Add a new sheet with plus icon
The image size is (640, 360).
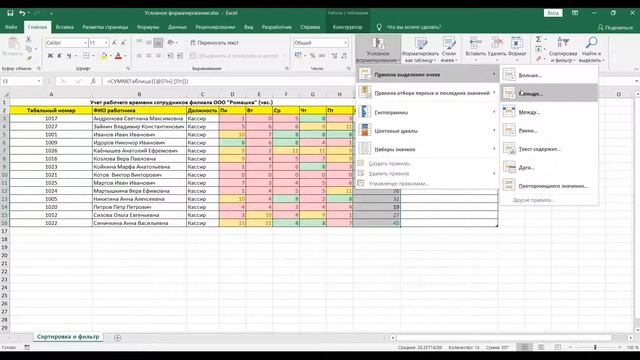[x=118, y=338]
